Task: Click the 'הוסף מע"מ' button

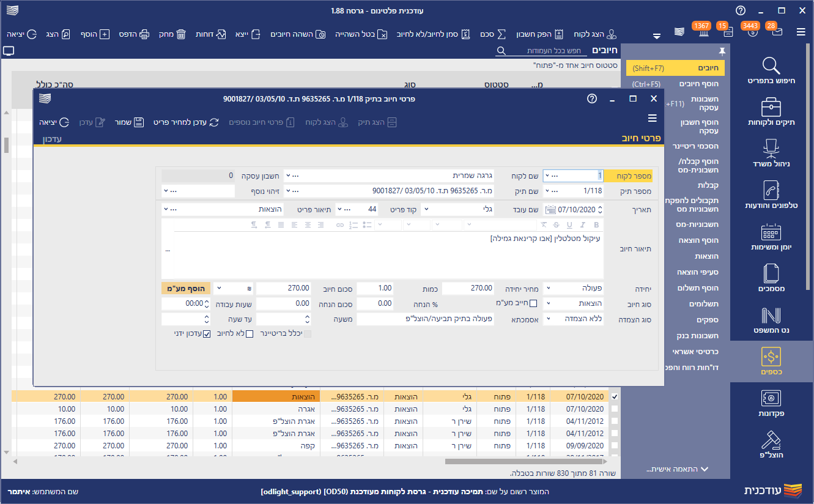Action: click(x=186, y=288)
